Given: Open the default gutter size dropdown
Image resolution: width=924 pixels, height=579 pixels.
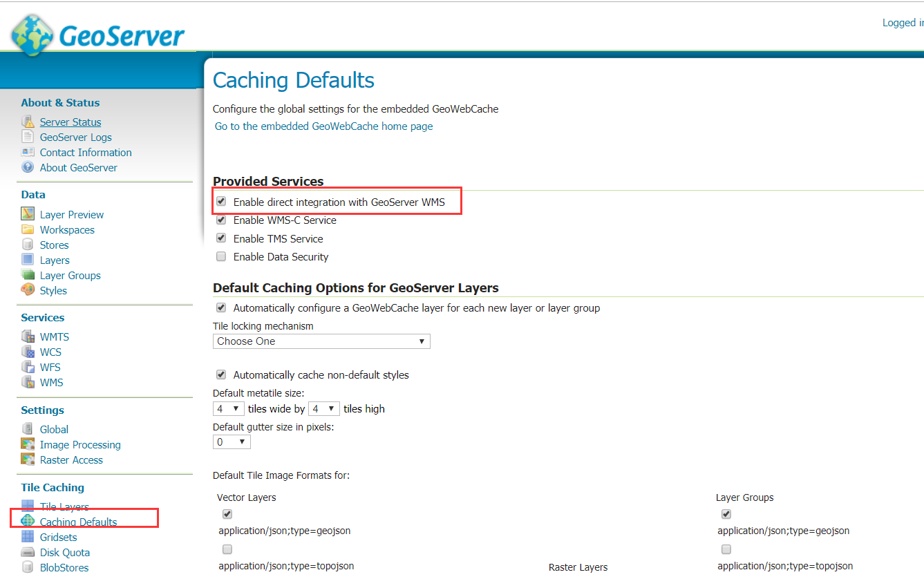Looking at the screenshot, I should click(231, 441).
